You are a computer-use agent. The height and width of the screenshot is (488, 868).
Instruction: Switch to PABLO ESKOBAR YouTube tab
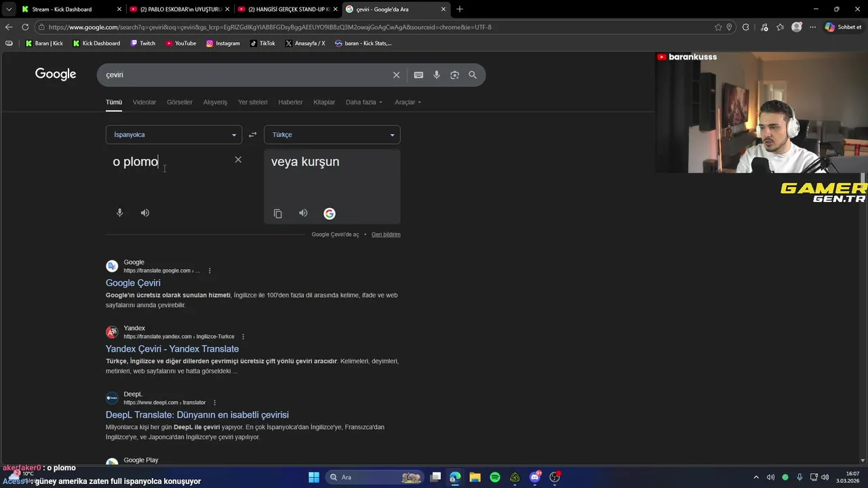pos(180,9)
